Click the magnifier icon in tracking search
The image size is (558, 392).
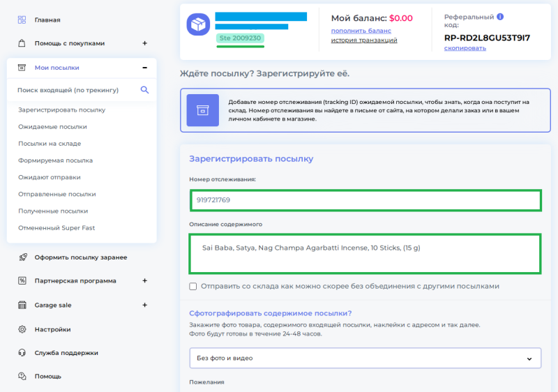click(x=144, y=90)
